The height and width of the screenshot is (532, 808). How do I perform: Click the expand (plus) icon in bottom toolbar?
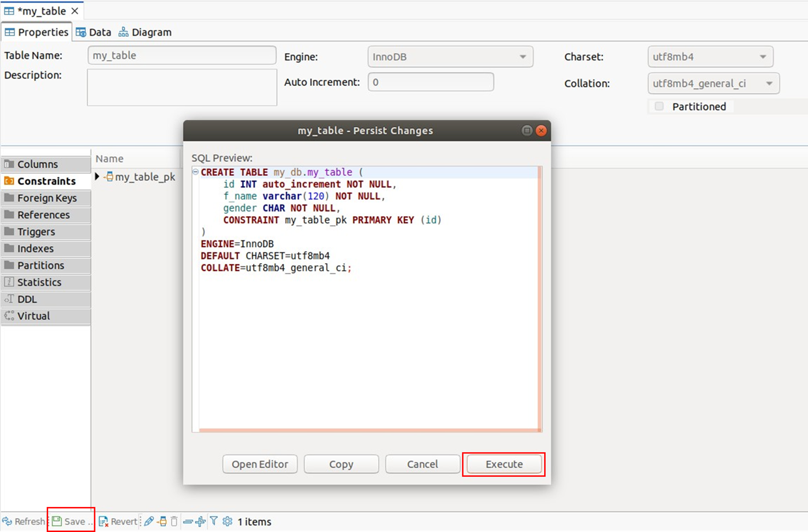click(x=200, y=522)
